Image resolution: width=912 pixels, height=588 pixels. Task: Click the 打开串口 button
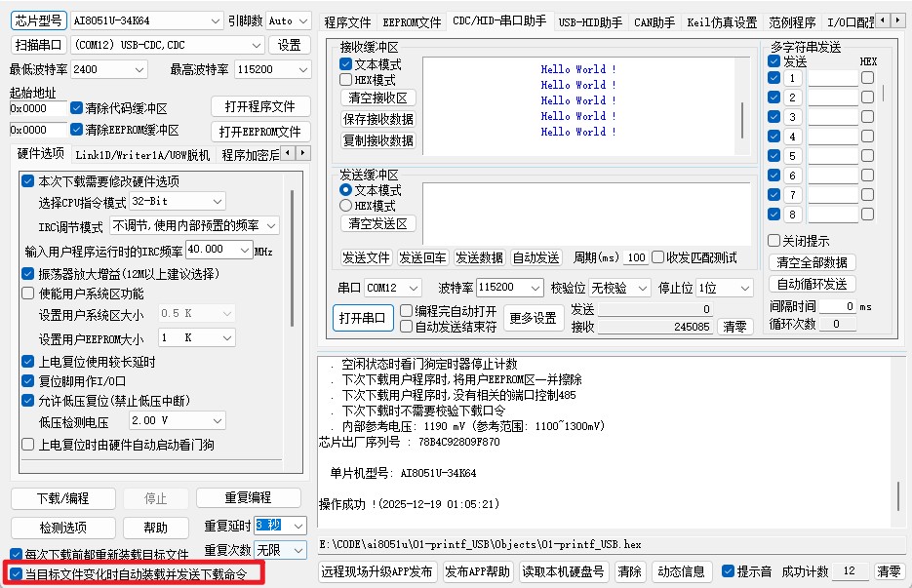point(362,318)
